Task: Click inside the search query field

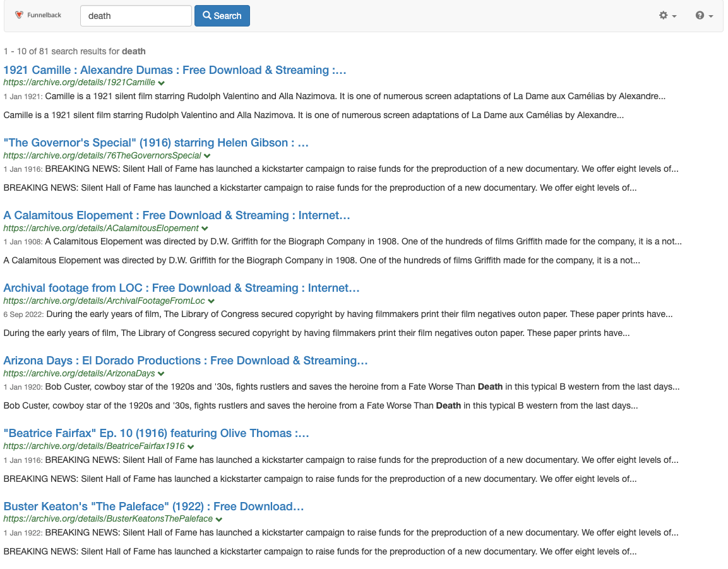Action: pyautogui.click(x=136, y=16)
